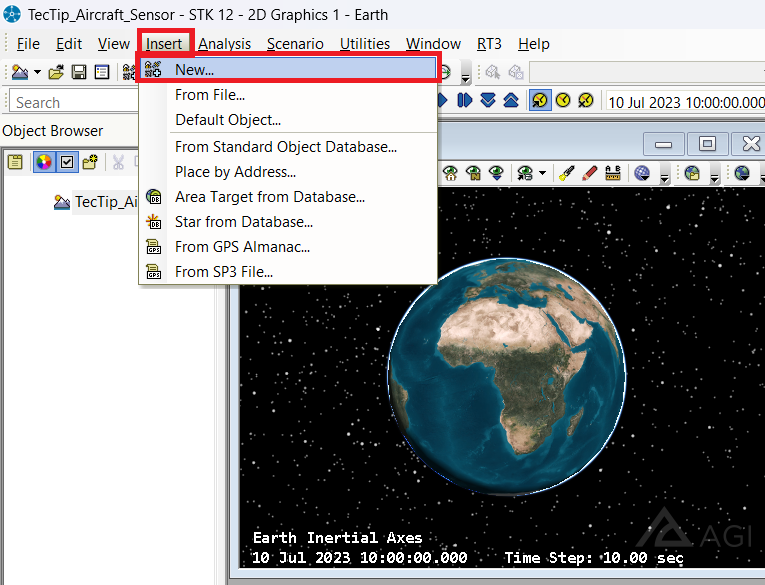Toggle the checkbox display icon in Object Browser

(67, 162)
